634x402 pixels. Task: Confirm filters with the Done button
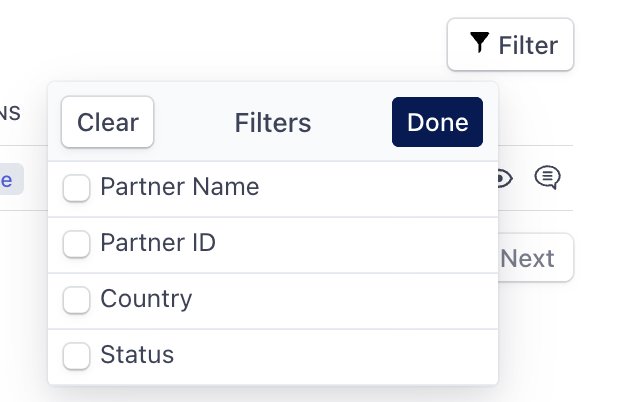pyautogui.click(x=437, y=122)
